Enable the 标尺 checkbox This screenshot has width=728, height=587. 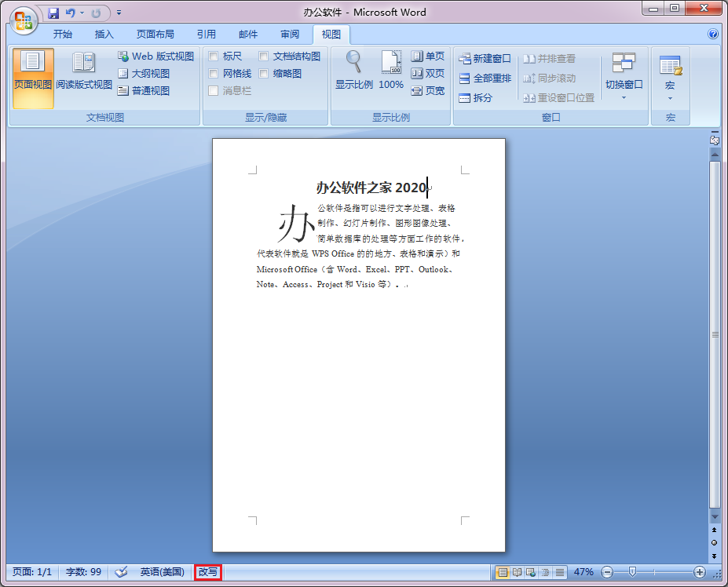[x=214, y=57]
